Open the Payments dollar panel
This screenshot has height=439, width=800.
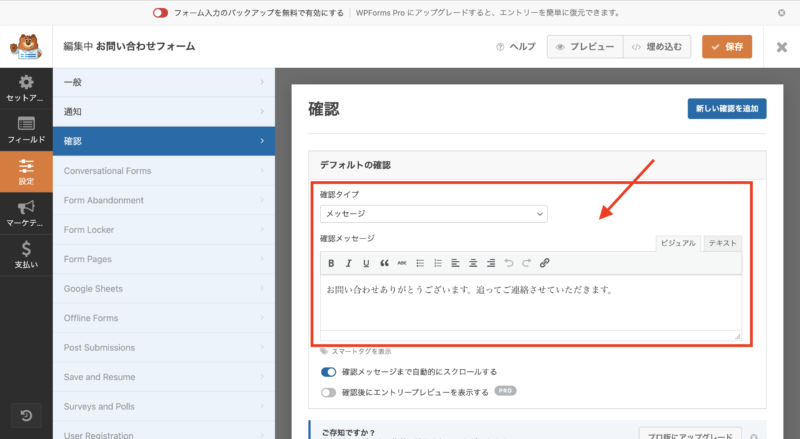coord(26,255)
